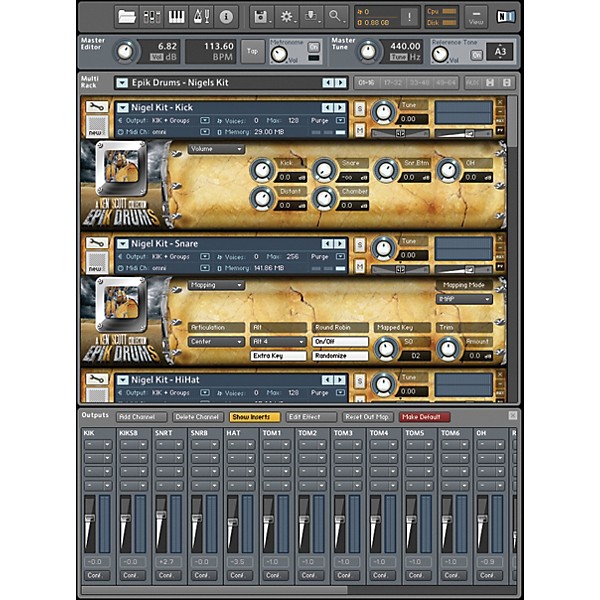The height and width of the screenshot is (600, 600).
Task: Open the file browser folder icon
Action: (127, 17)
